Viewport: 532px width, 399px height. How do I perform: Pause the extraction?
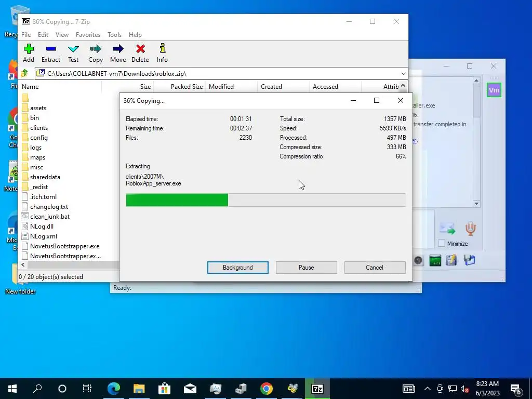pyautogui.click(x=307, y=268)
